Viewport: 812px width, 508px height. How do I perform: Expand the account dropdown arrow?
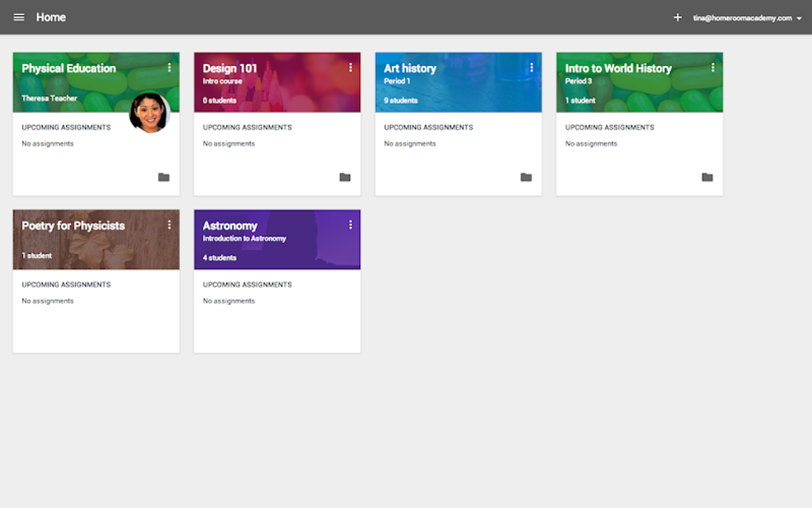(x=799, y=17)
